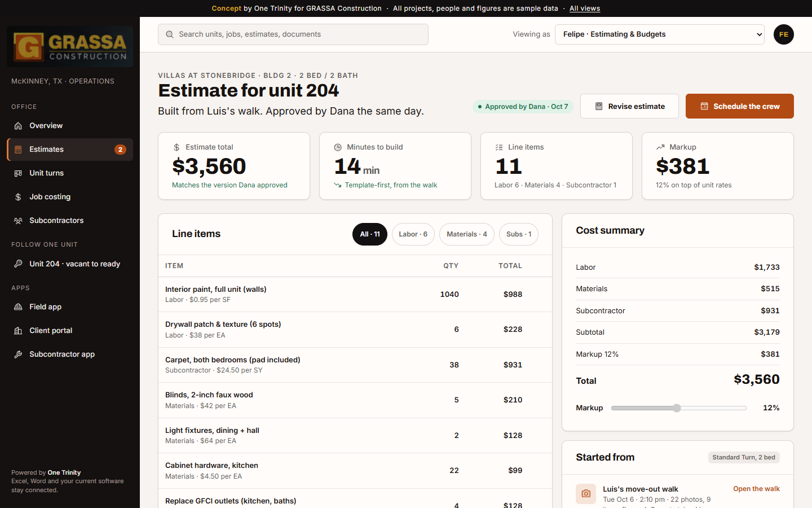Adjust the Markup percentage slider
812x508 pixels.
678,408
